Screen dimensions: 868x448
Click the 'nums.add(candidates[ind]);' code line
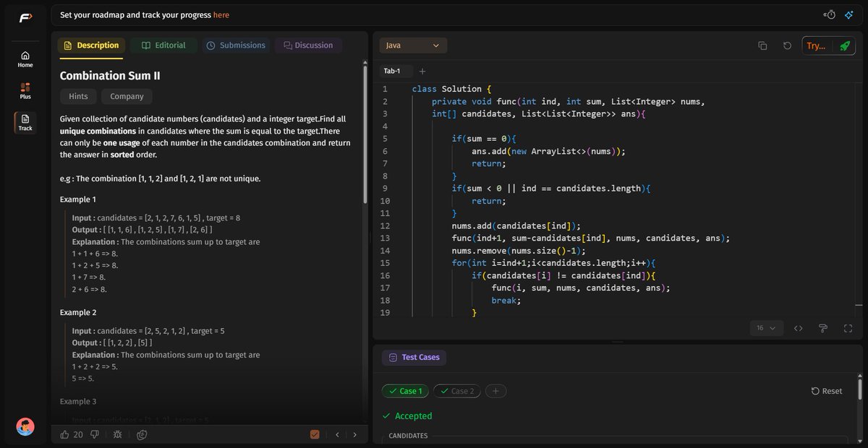pyautogui.click(x=516, y=225)
